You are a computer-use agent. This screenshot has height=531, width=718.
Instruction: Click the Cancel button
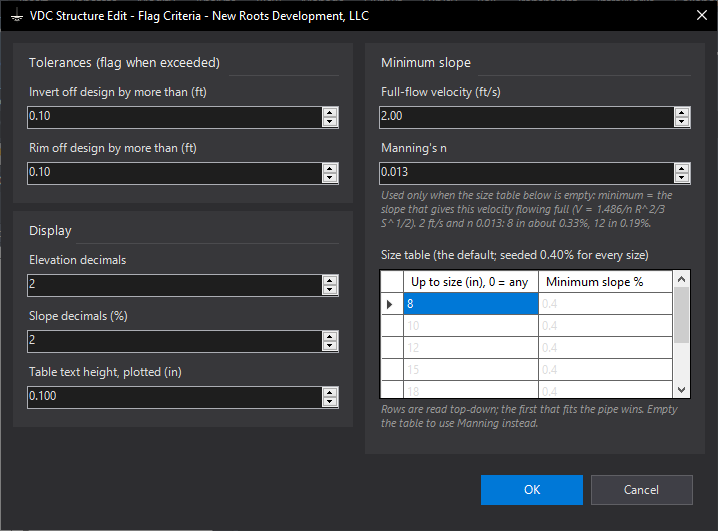[x=642, y=490]
